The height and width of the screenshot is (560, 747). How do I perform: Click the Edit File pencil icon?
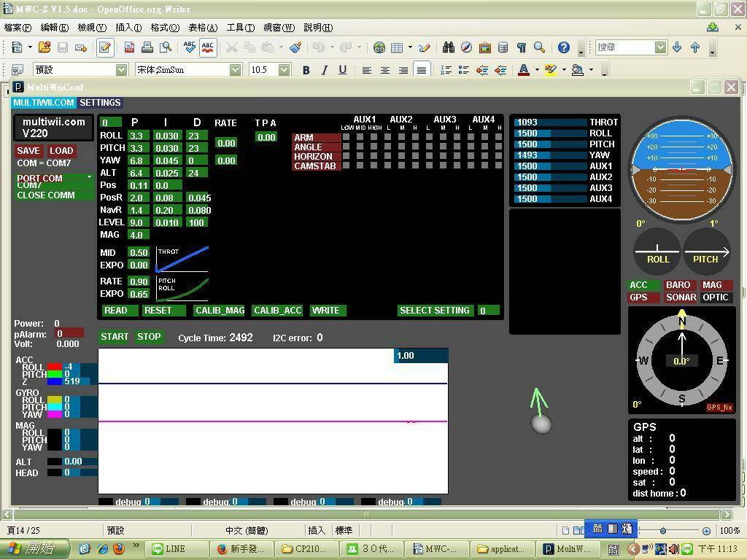(x=105, y=47)
